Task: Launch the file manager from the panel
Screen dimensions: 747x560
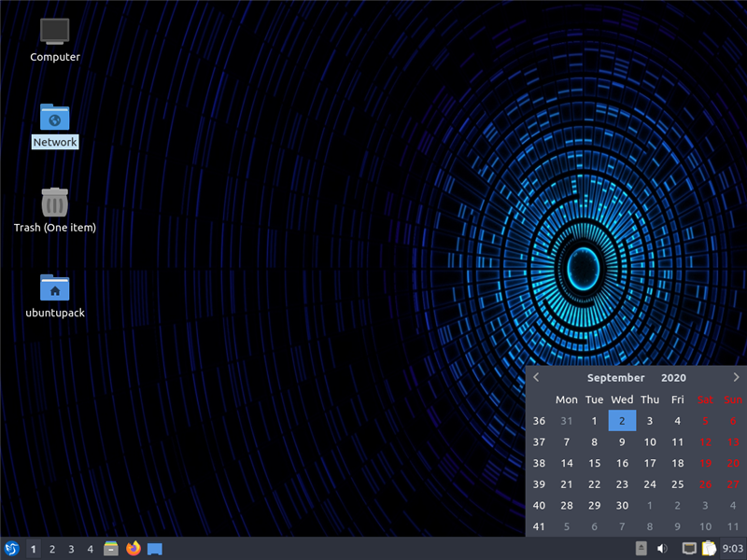Action: 111,549
